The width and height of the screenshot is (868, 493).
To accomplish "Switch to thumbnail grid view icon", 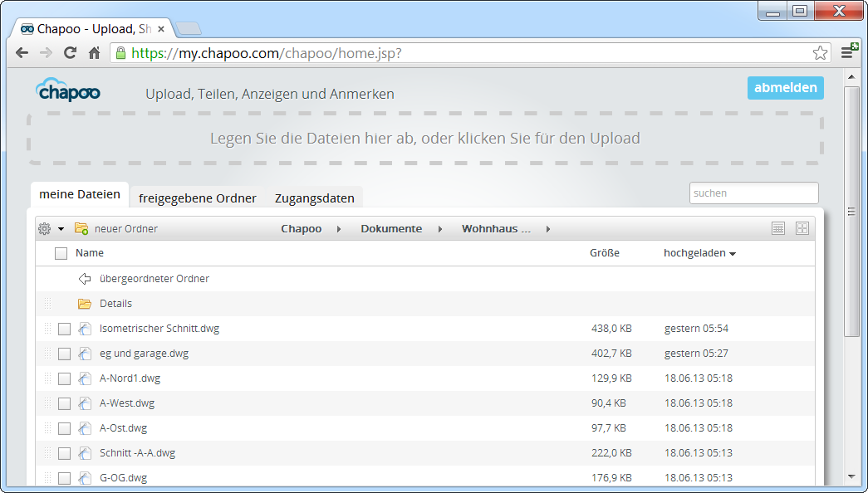I will click(x=802, y=228).
